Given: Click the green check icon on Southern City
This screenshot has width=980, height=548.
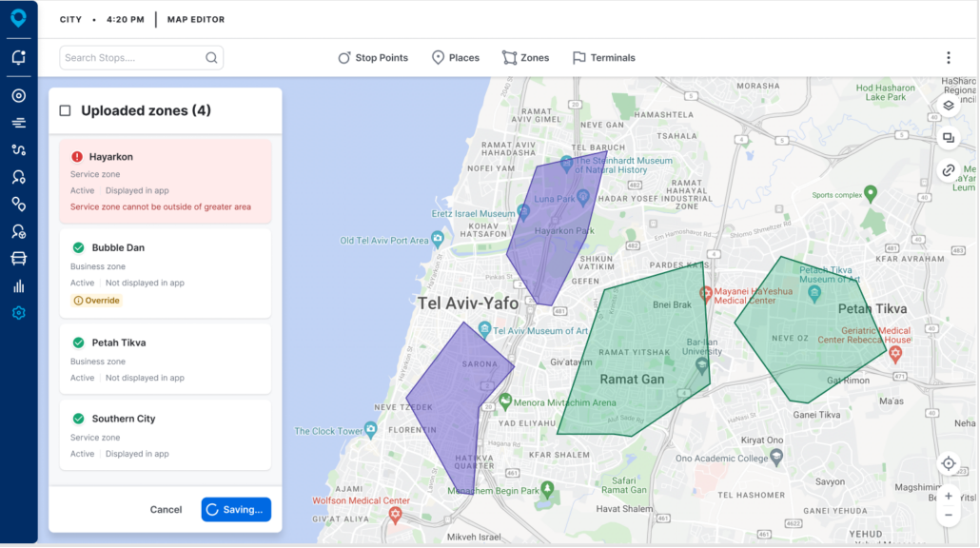Looking at the screenshot, I should click(78, 419).
